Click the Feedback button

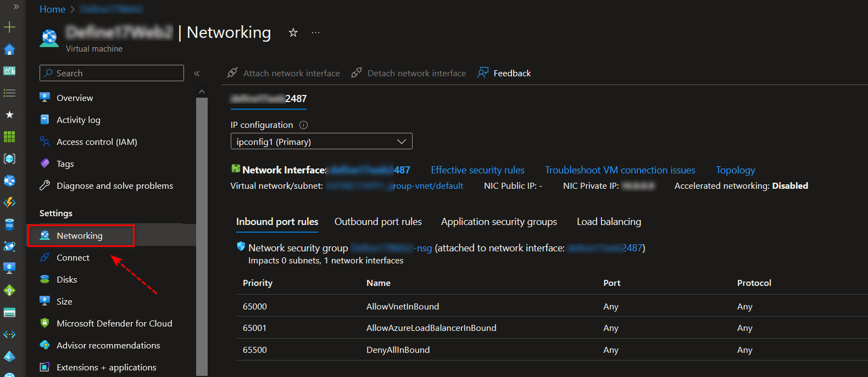[504, 73]
